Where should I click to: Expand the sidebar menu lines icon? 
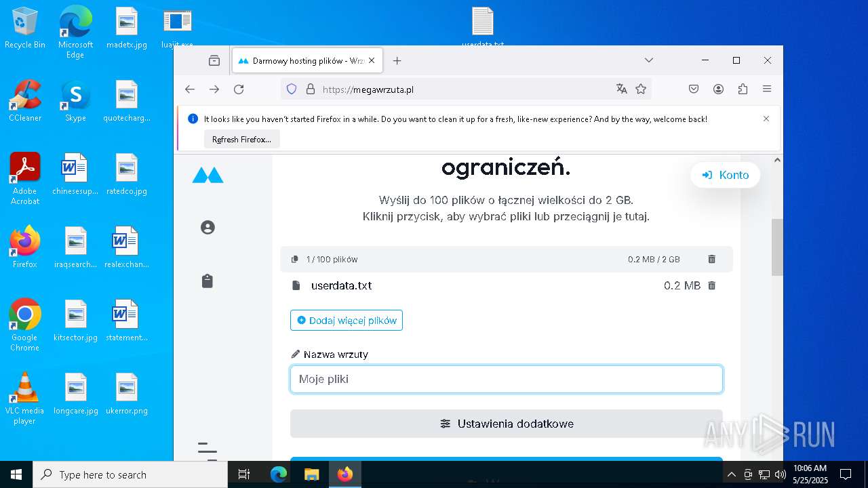pos(208,451)
